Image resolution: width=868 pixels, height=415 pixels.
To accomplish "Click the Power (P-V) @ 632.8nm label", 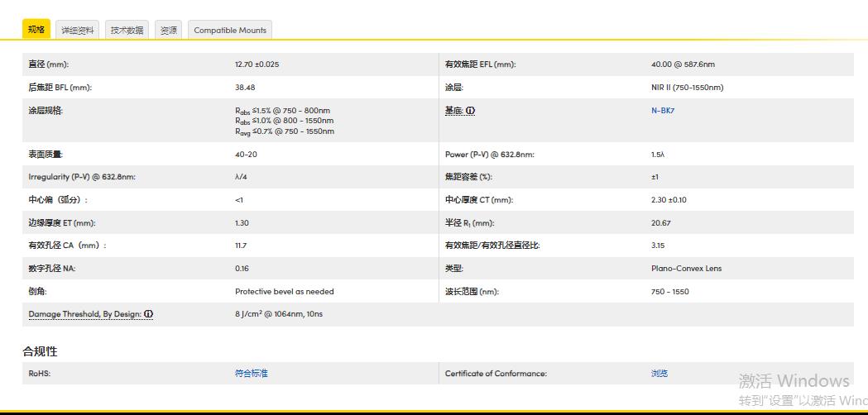I will point(490,155).
